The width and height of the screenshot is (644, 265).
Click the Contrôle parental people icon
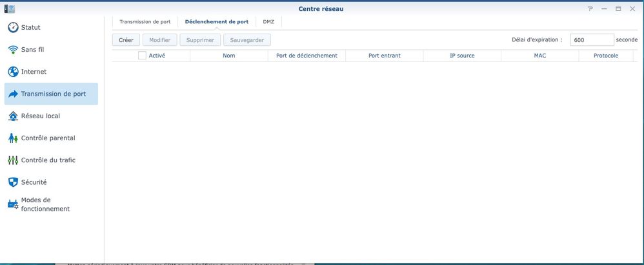[x=13, y=138]
